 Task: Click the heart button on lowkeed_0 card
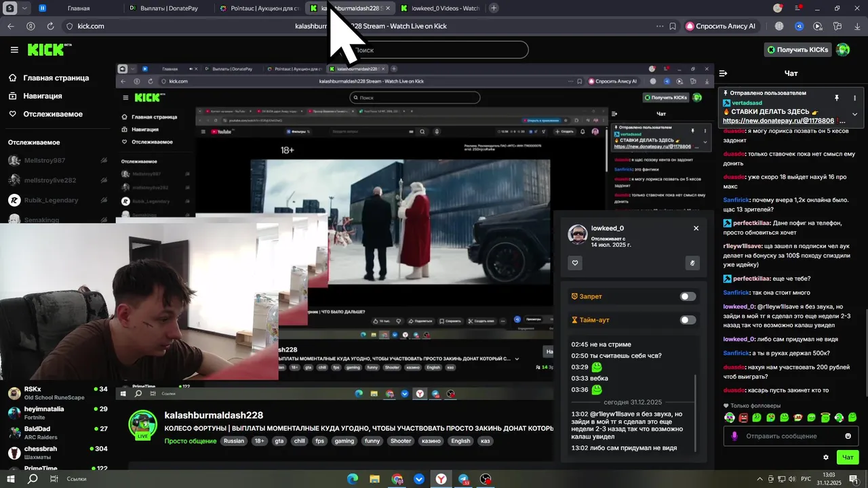575,263
